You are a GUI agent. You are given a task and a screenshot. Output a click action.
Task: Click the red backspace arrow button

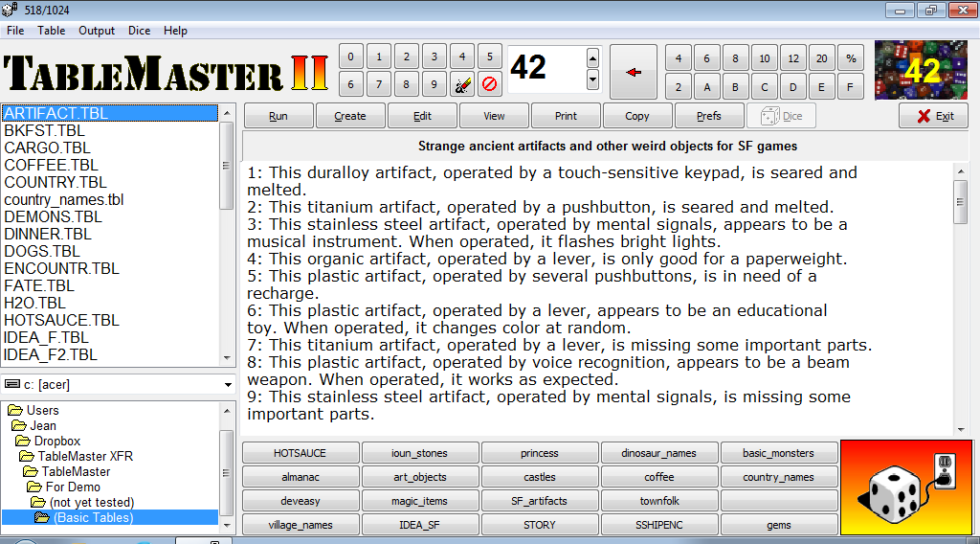pyautogui.click(x=634, y=72)
